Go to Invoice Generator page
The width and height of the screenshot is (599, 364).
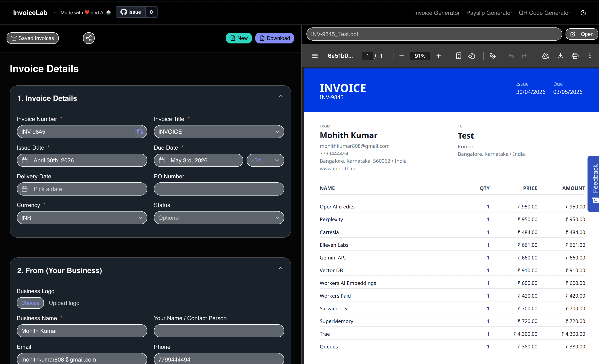[437, 13]
